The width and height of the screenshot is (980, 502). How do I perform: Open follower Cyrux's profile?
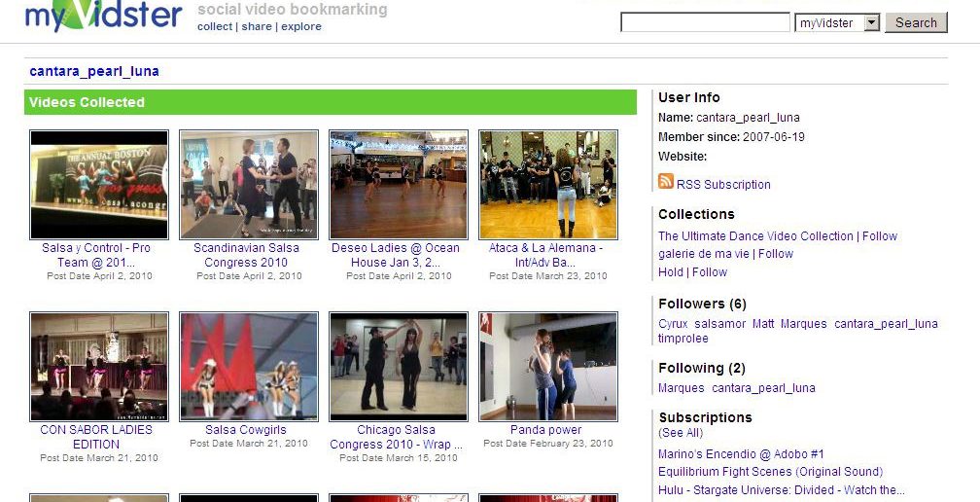coord(673,324)
